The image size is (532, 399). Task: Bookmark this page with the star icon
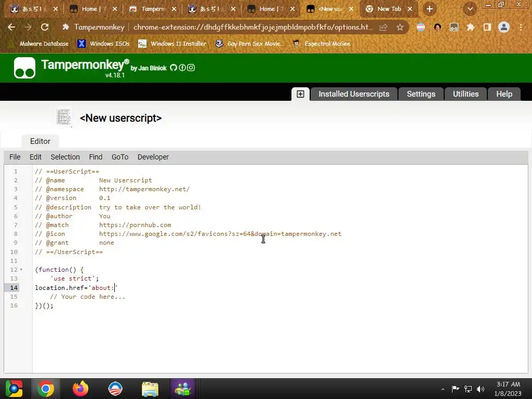click(400, 27)
